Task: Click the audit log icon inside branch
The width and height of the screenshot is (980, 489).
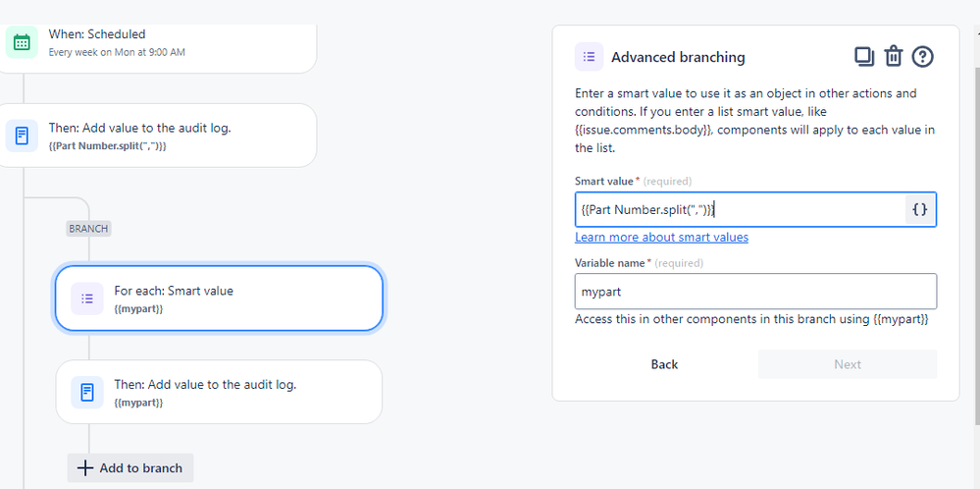Action: click(87, 392)
